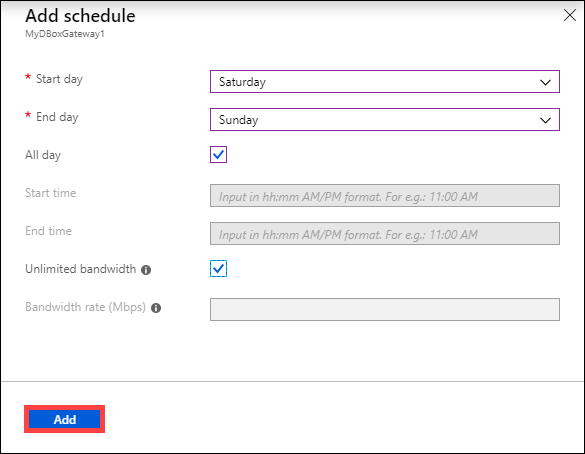Click the Start day dropdown chevron

coord(545,82)
